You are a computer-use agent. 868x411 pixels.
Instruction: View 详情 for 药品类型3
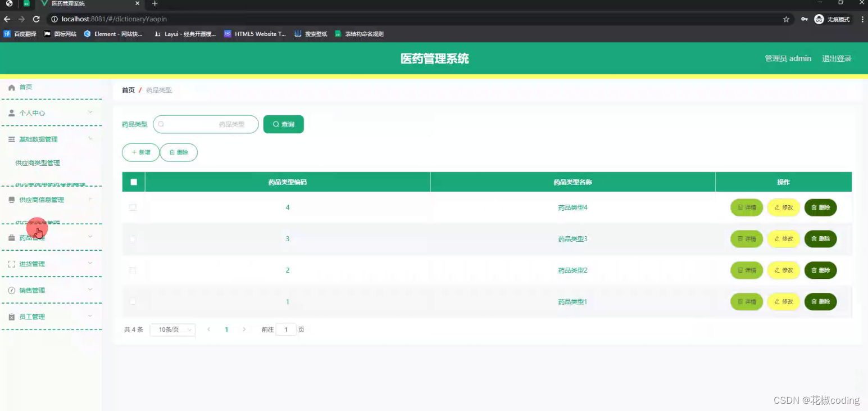[747, 239]
